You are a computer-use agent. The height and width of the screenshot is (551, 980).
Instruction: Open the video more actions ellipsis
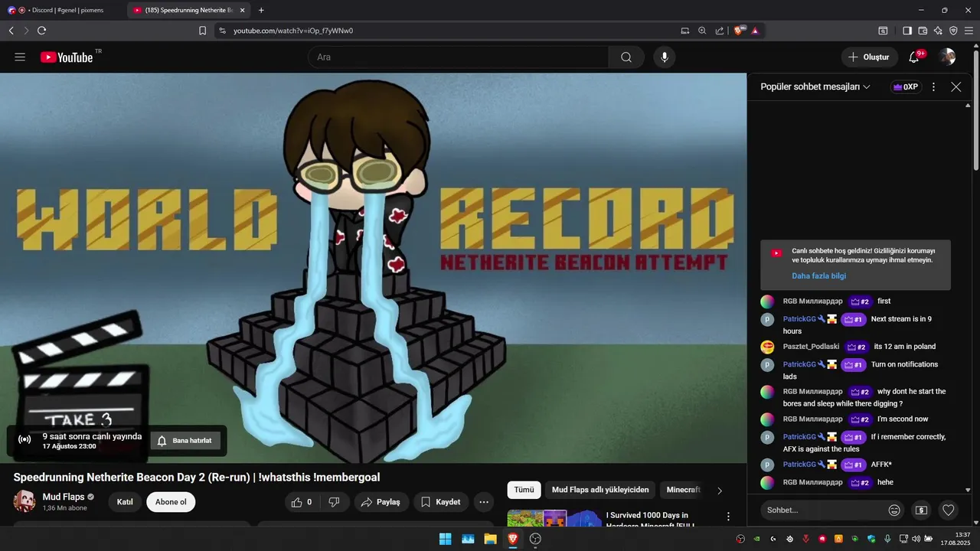(x=483, y=502)
